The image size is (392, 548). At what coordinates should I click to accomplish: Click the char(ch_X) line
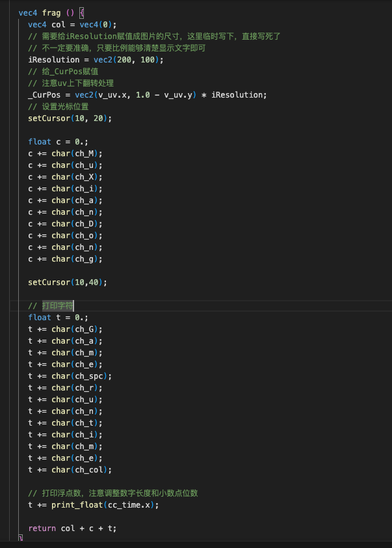[65, 176]
